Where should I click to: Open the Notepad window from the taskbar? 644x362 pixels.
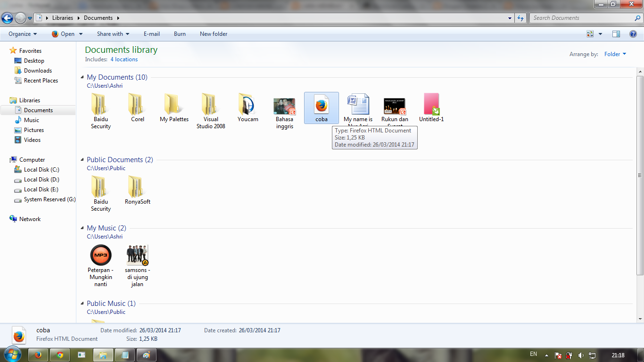point(125,354)
